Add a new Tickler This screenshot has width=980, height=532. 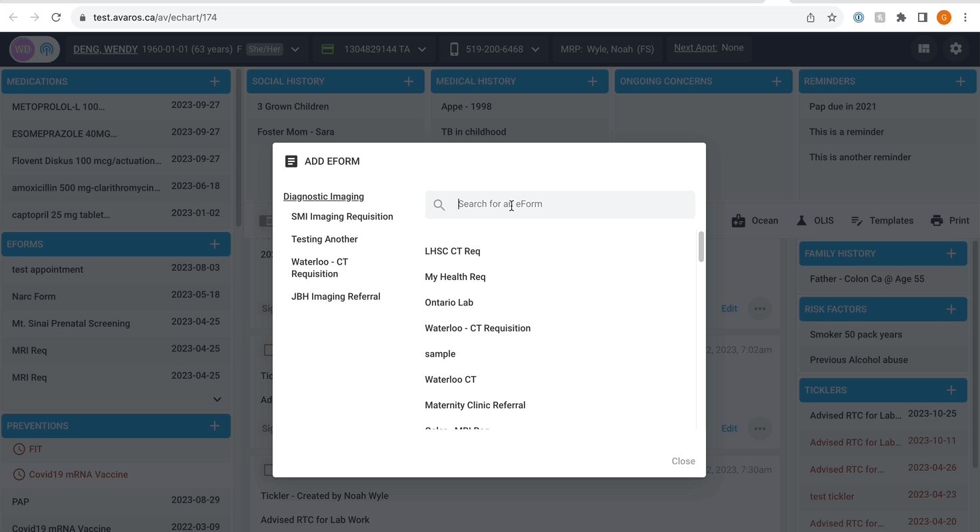[x=951, y=390]
